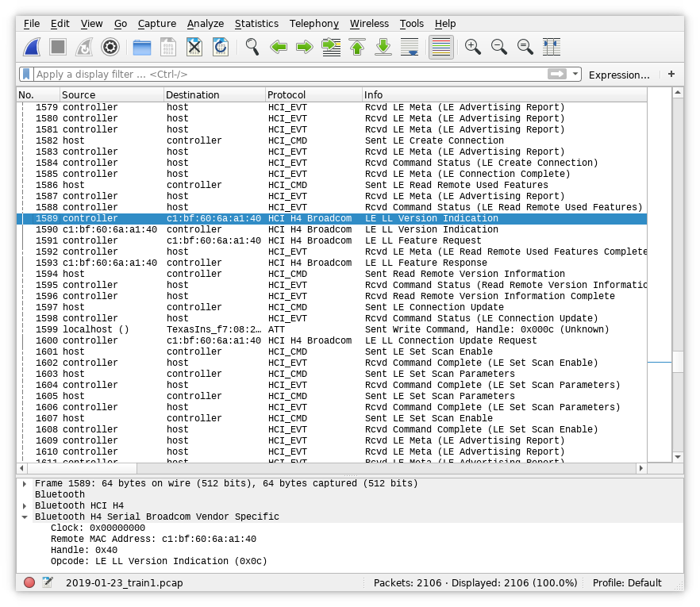Open the Analyze menu
The width and height of the screenshot is (700, 607).
[x=206, y=24]
